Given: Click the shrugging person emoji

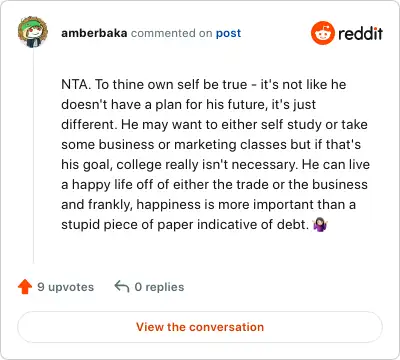Looking at the screenshot, I should pos(320,225).
